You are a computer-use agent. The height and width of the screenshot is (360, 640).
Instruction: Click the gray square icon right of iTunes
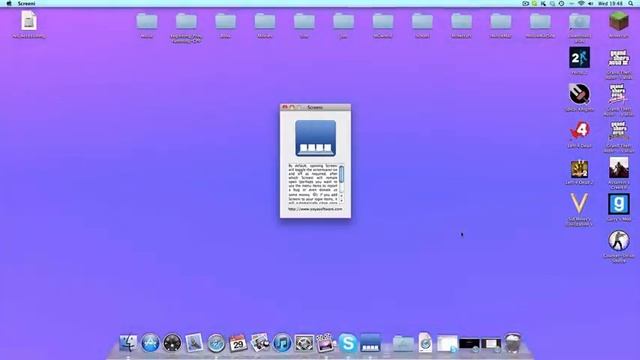click(304, 343)
